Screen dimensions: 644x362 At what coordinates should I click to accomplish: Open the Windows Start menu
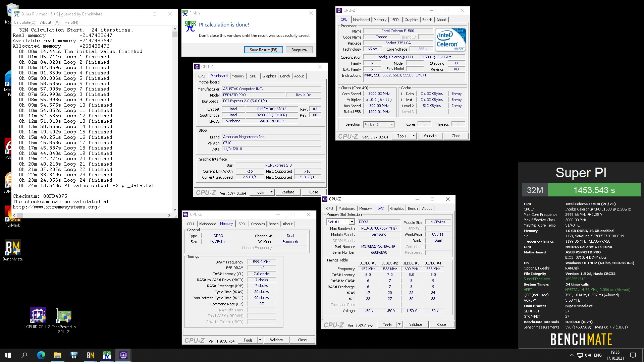8,355
